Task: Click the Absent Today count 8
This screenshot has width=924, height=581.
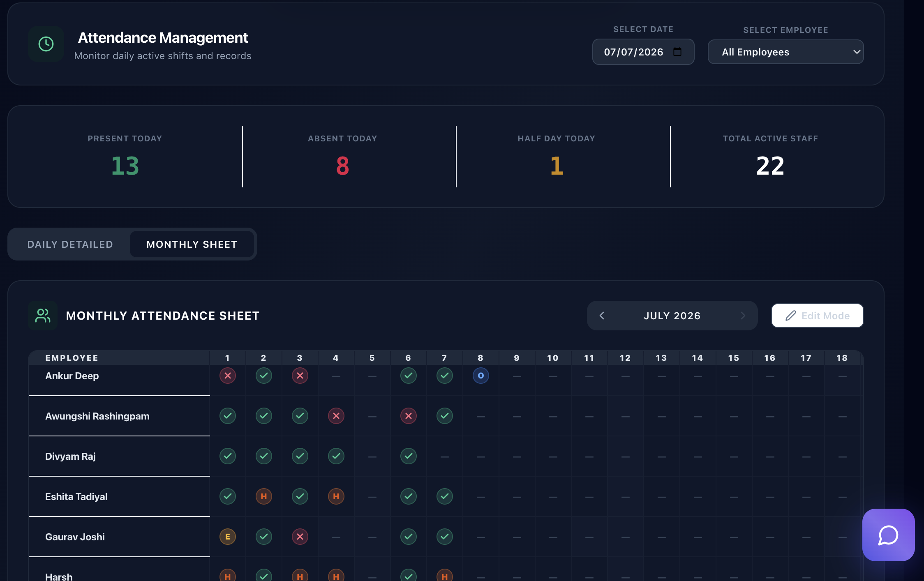Action: [342, 166]
